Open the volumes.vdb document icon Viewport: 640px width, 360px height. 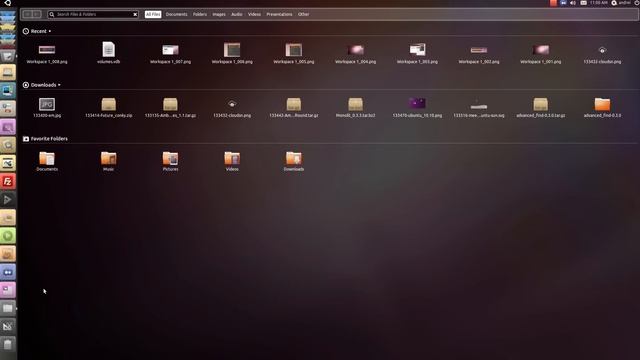(x=109, y=49)
